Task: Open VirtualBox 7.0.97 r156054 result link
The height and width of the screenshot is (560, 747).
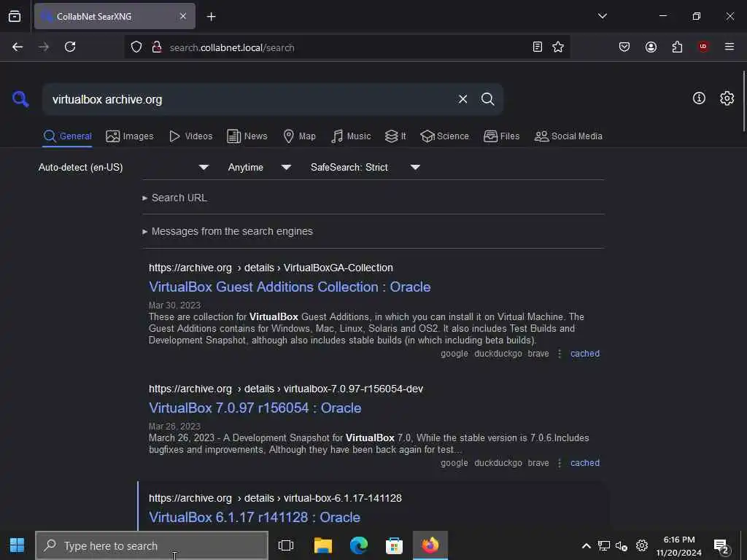Action: pos(255,408)
